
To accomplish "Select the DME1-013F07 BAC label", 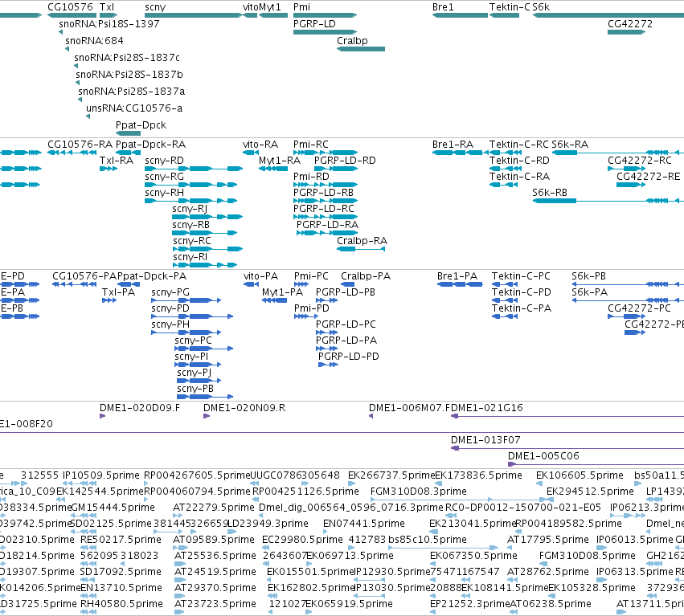I will coord(485,440).
